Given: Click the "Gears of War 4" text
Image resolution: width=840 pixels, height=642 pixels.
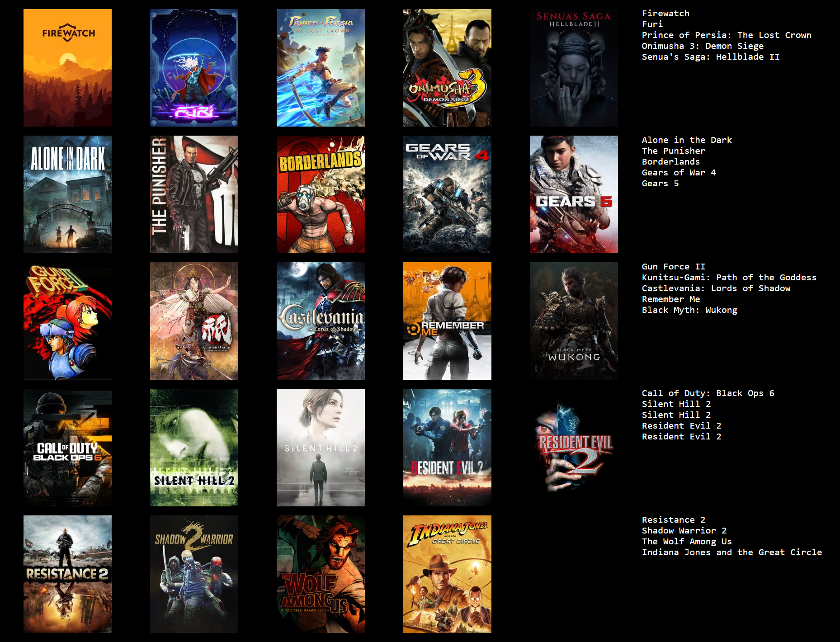Looking at the screenshot, I should 679,173.
